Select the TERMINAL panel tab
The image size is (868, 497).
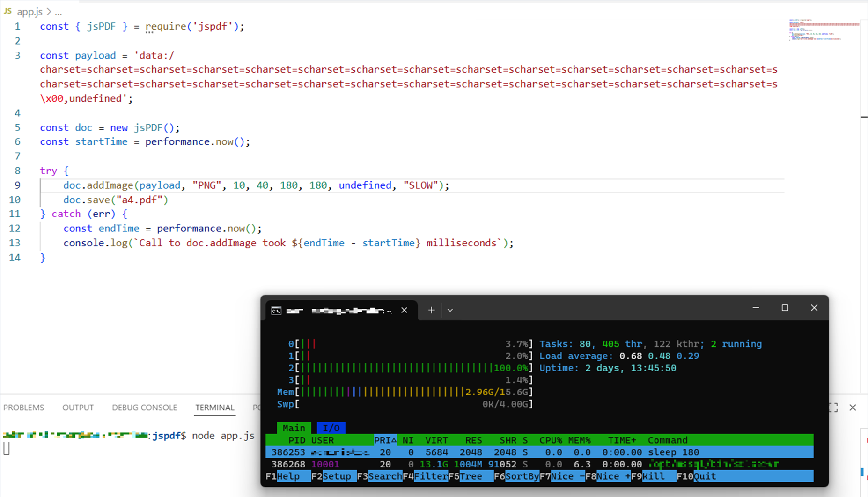[215, 408]
